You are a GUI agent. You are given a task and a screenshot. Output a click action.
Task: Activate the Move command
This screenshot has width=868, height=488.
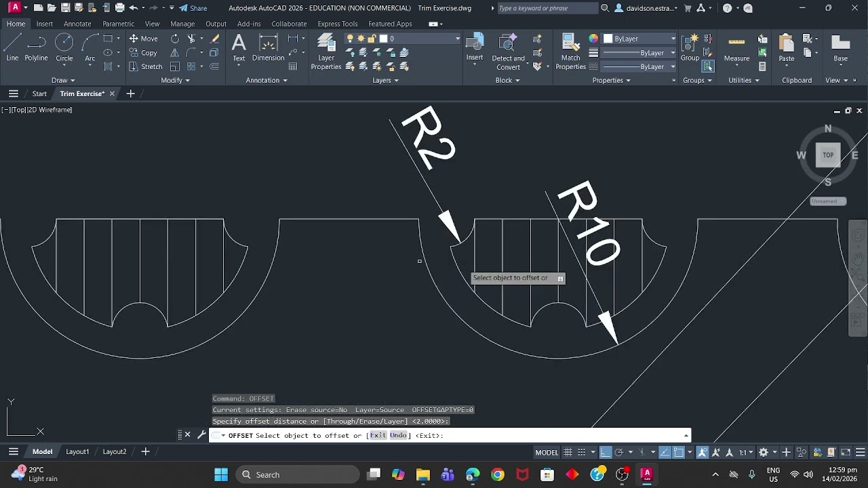(143, 39)
